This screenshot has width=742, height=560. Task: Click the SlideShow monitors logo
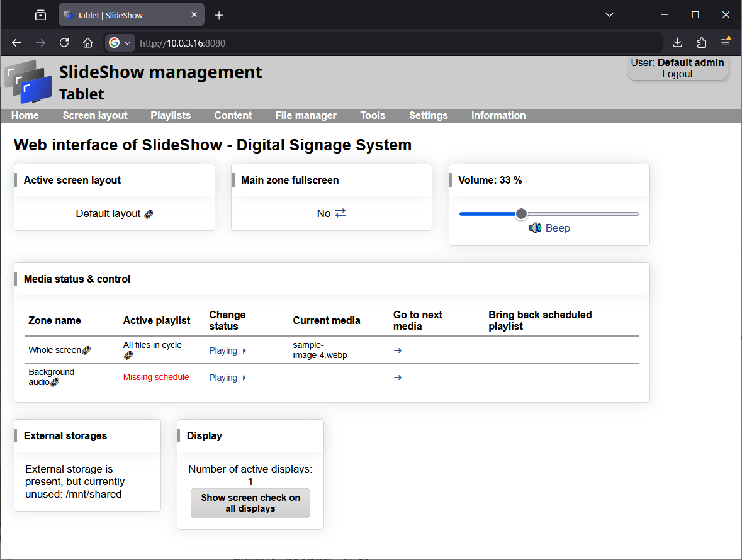(28, 81)
